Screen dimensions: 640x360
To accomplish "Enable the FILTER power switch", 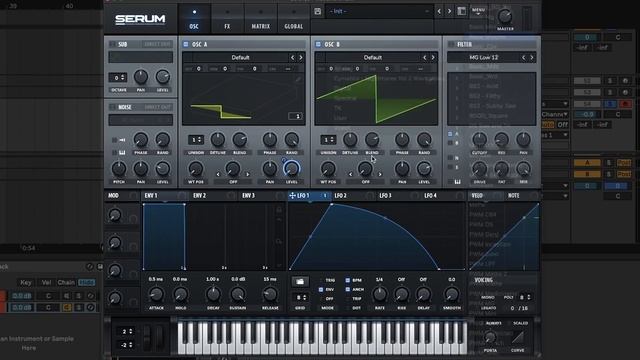I will tap(451, 44).
